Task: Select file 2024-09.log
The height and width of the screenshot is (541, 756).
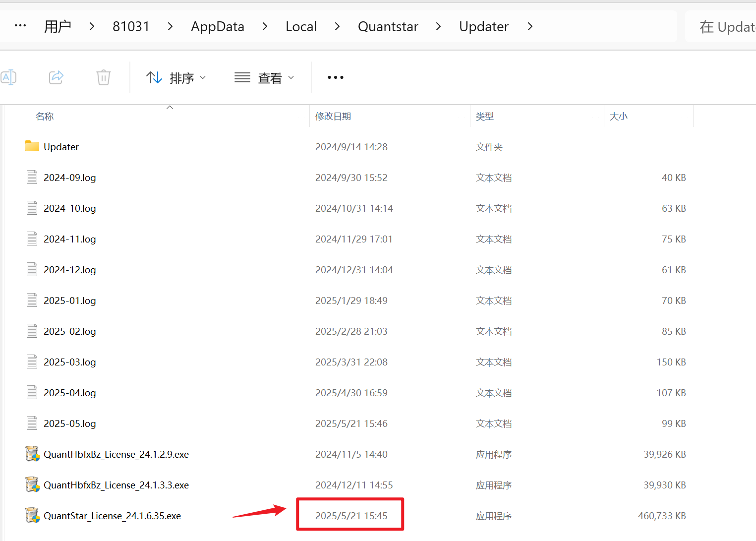Action: 70,178
